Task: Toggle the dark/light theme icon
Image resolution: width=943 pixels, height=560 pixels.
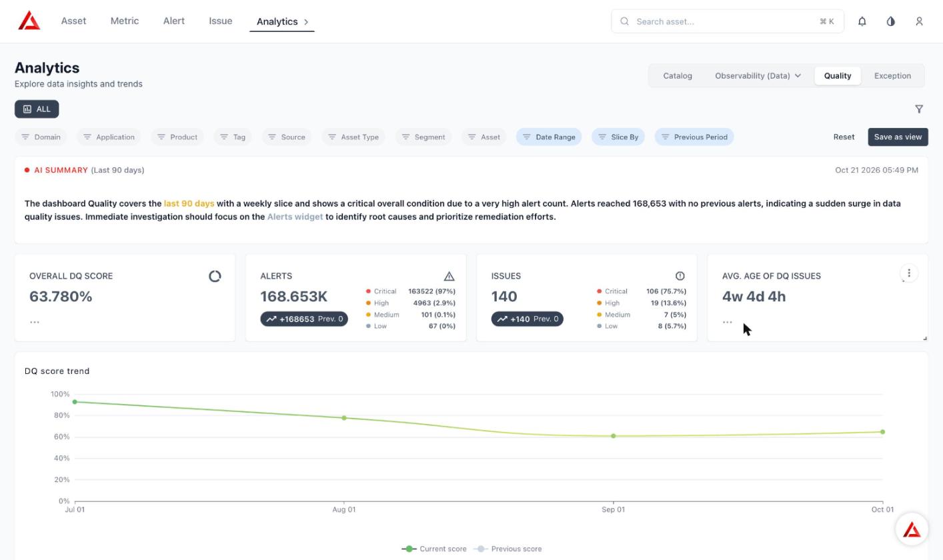Action: (x=890, y=21)
